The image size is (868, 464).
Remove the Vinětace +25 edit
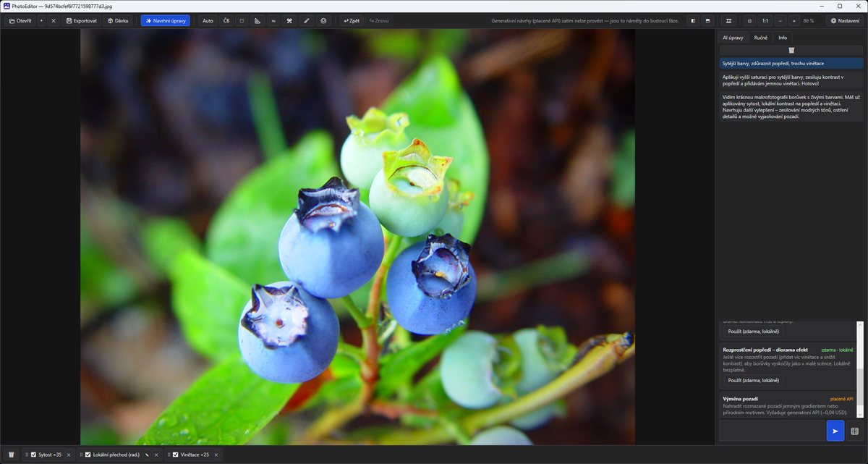pyautogui.click(x=215, y=455)
